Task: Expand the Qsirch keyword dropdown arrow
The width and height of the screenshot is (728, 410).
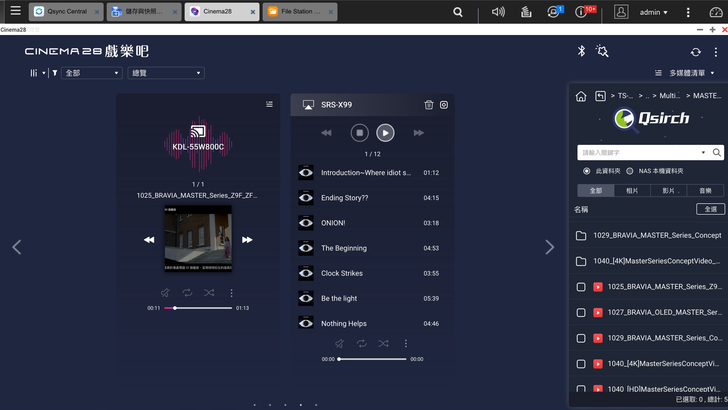Action: [703, 152]
